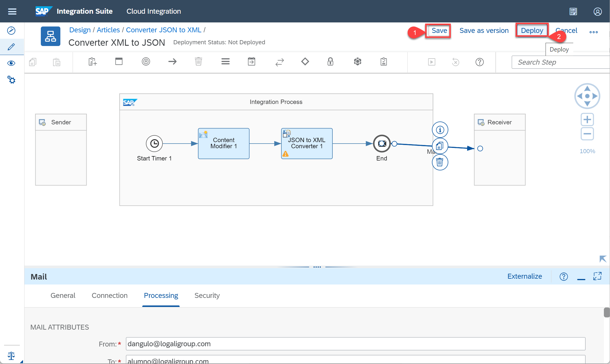Open the Participants palette icon
The height and width of the screenshot is (364, 610).
pyautogui.click(x=92, y=62)
